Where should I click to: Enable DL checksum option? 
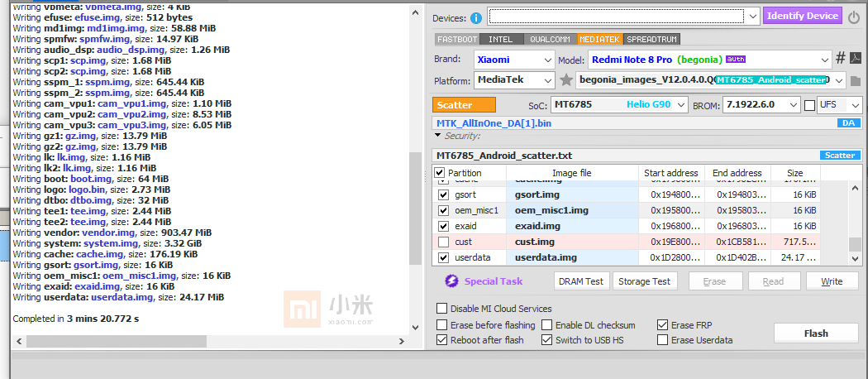pos(547,324)
